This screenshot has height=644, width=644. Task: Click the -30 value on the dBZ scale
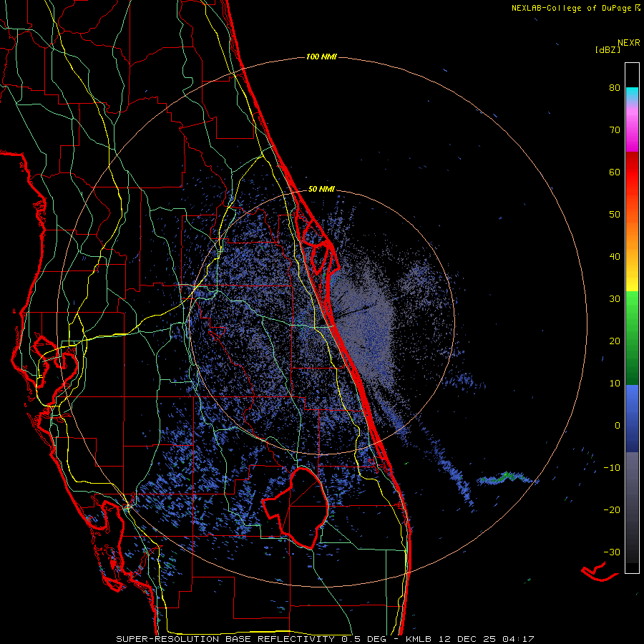(612, 552)
